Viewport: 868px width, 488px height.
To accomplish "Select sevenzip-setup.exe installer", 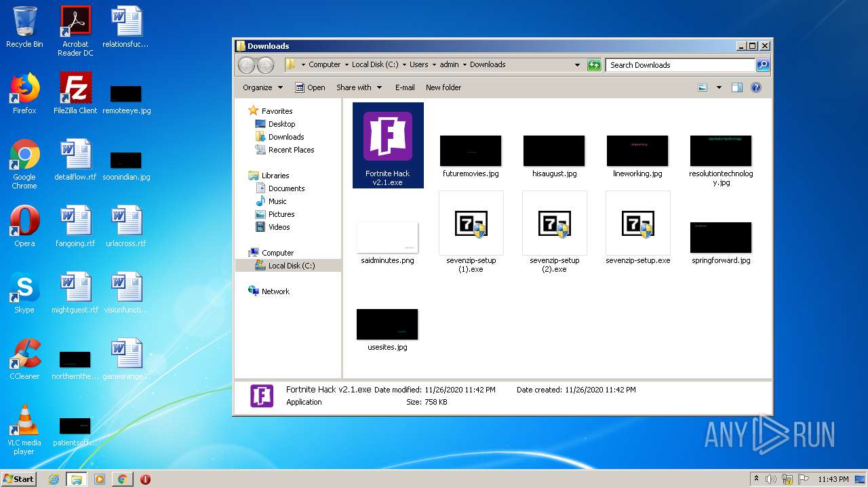I will point(638,228).
